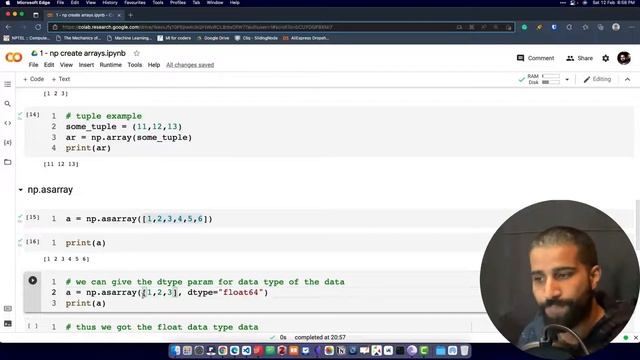
Task: Open the Apple menu
Action: point(7,2)
